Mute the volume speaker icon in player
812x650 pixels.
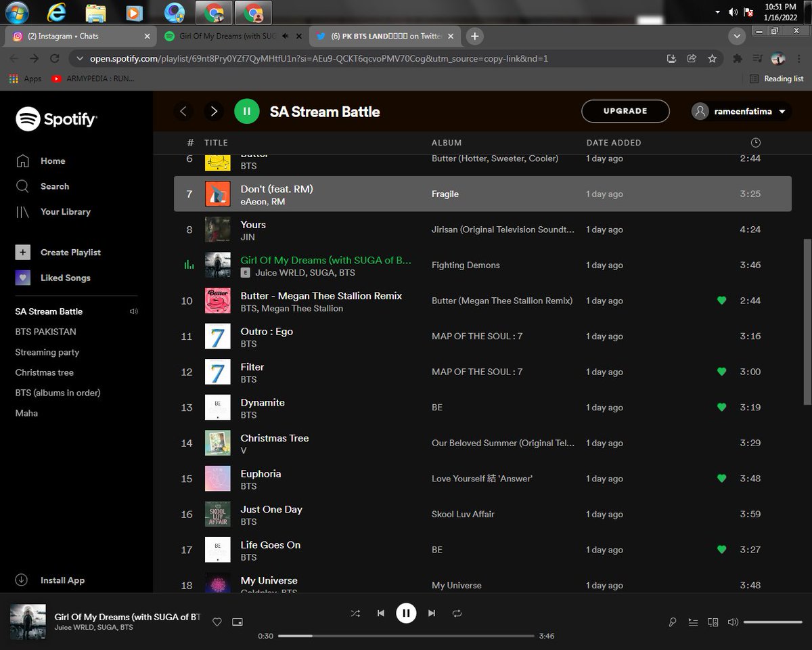732,622
